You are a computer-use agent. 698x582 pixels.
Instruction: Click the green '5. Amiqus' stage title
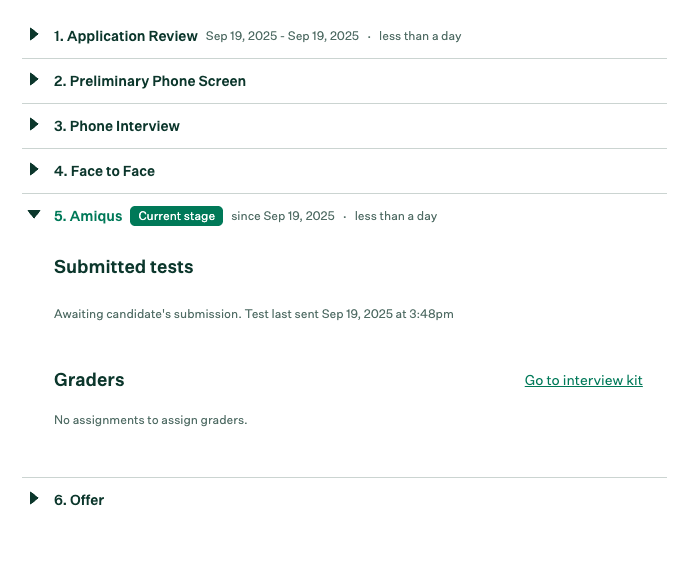(x=88, y=216)
